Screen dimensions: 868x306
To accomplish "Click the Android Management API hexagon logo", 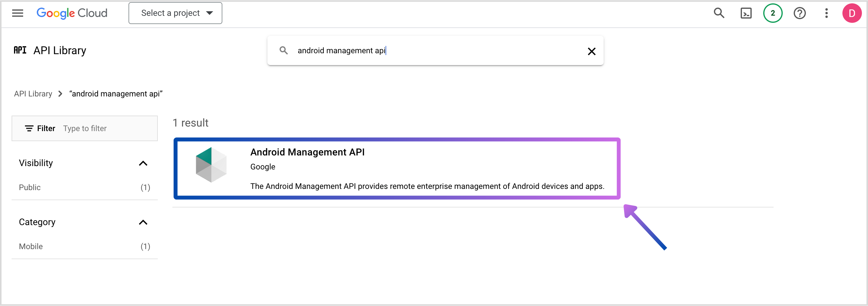I will point(211,165).
